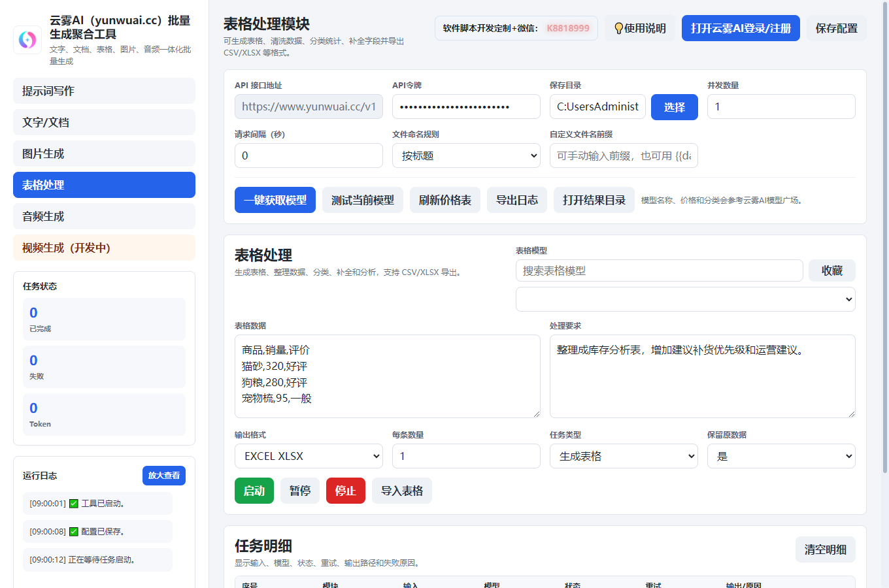
Task: Click log entry 正在等待任务启动。
Action: point(97,559)
